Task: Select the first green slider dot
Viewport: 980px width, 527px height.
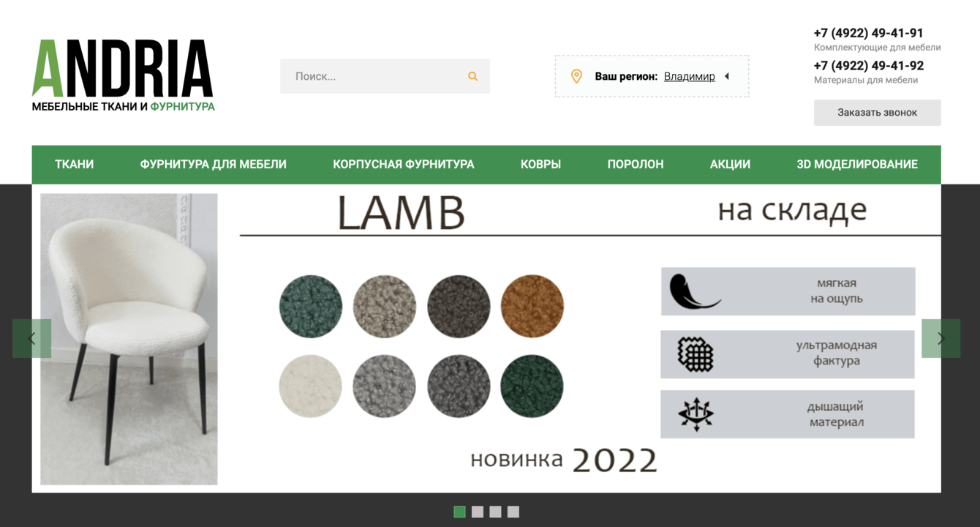Action: point(459,512)
